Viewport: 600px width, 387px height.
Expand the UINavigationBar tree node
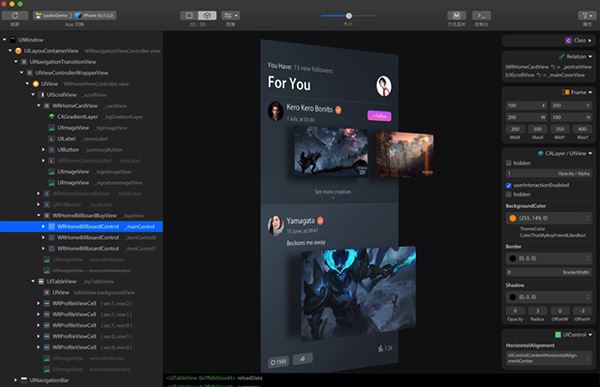[16, 380]
